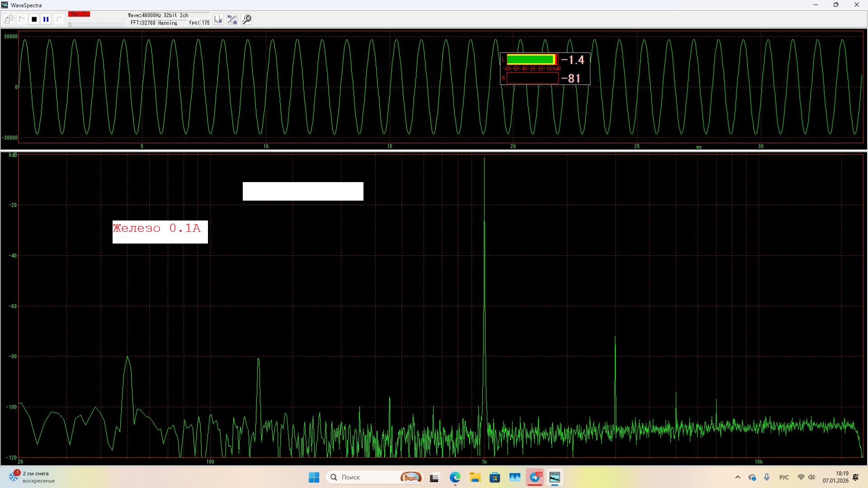Open Microsoft Edge from the taskbar

point(455,478)
